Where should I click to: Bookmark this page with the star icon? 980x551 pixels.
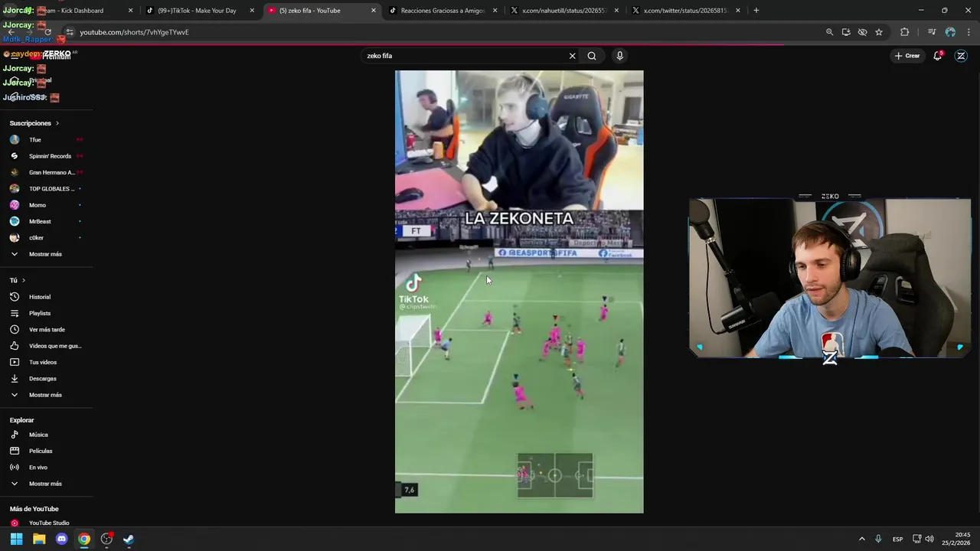[879, 32]
